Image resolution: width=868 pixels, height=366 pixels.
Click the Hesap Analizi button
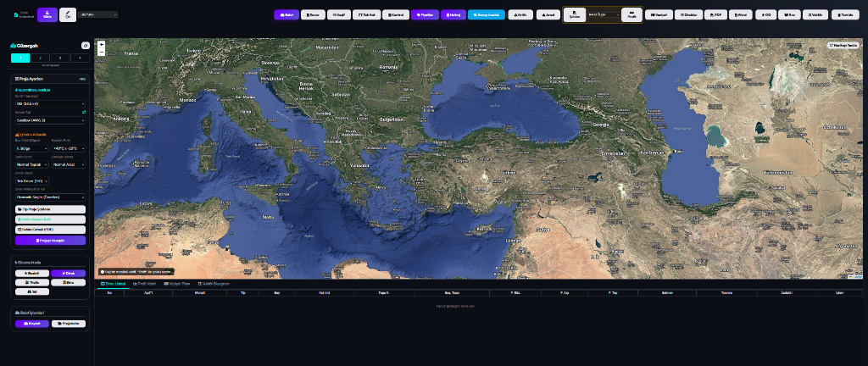(486, 14)
